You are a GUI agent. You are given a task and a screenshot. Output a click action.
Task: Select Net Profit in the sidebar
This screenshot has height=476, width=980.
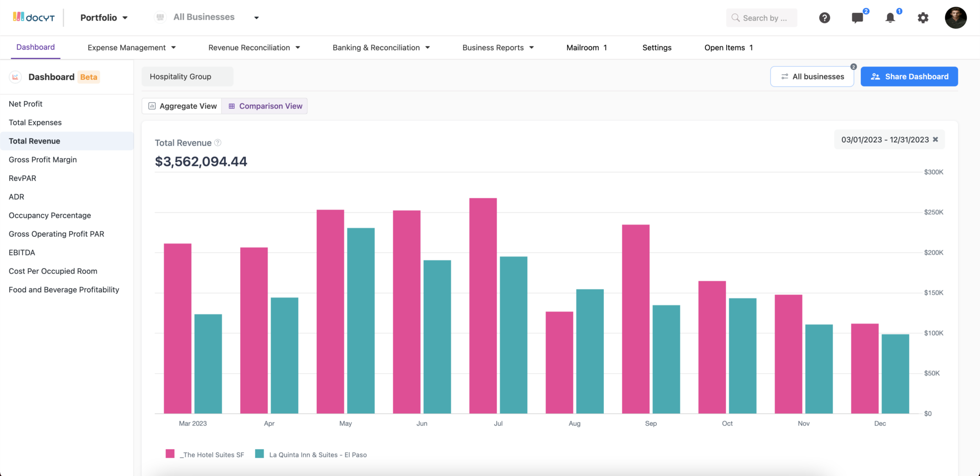[x=67, y=104]
